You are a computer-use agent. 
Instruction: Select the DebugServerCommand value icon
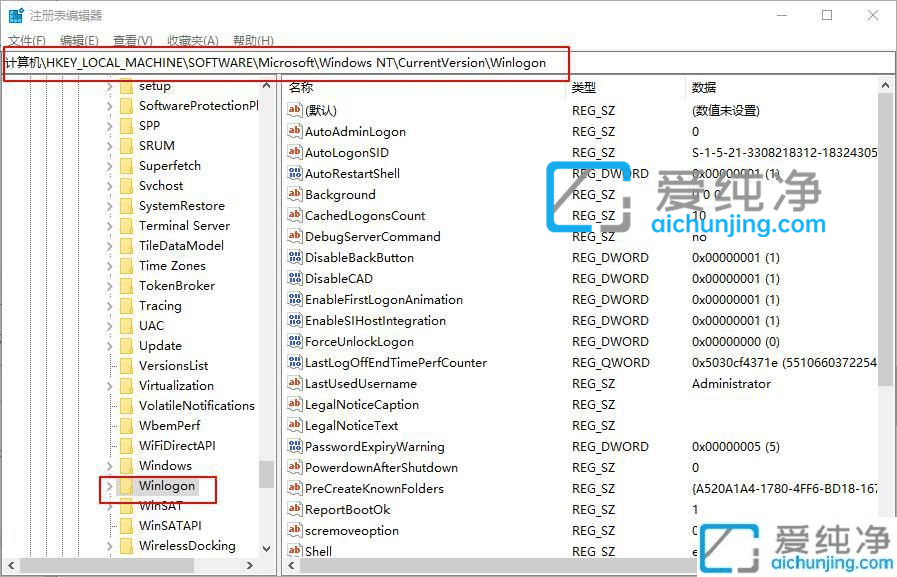295,236
